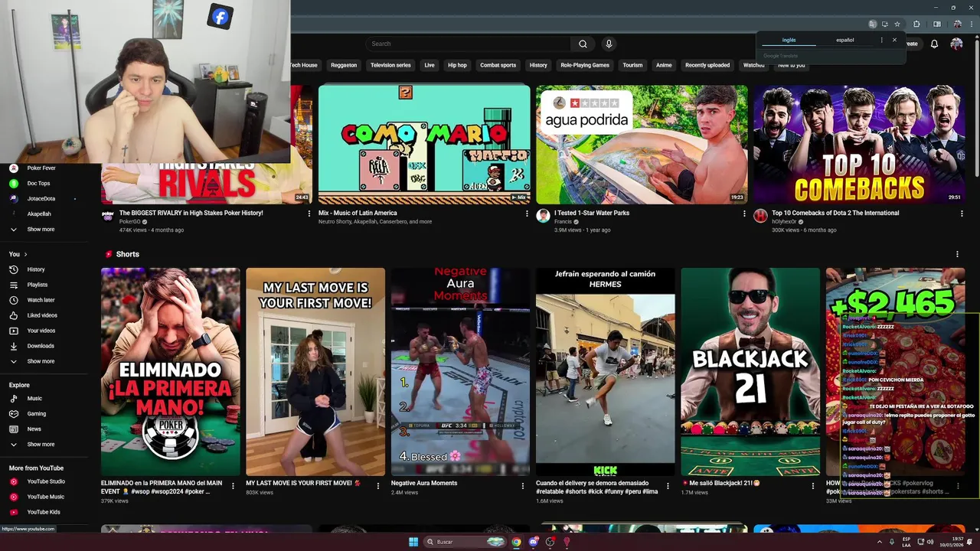
Task: Click the search magnifier button
Action: [583, 44]
